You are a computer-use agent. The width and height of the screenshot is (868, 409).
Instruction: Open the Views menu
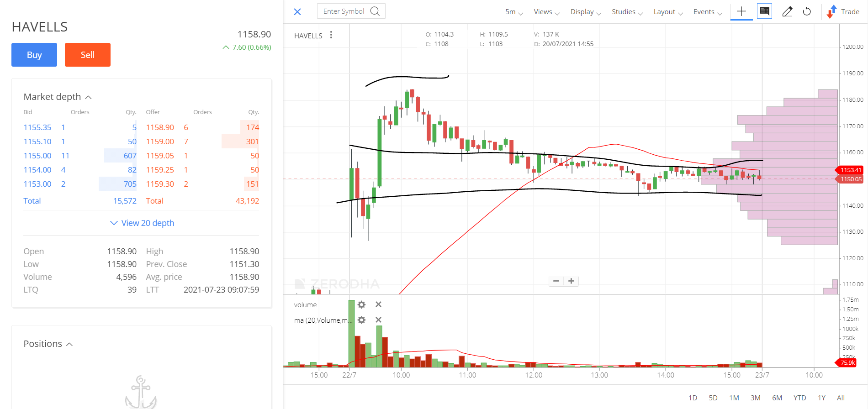click(546, 12)
